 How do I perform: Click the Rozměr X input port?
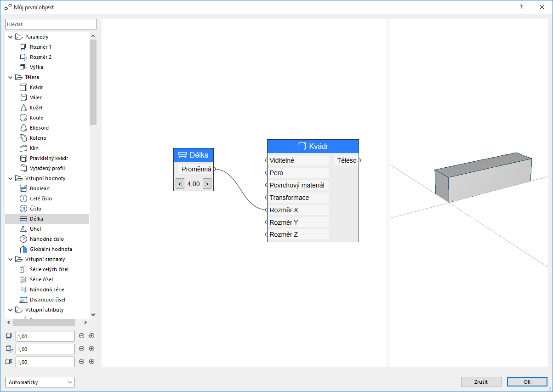pyautogui.click(x=266, y=210)
